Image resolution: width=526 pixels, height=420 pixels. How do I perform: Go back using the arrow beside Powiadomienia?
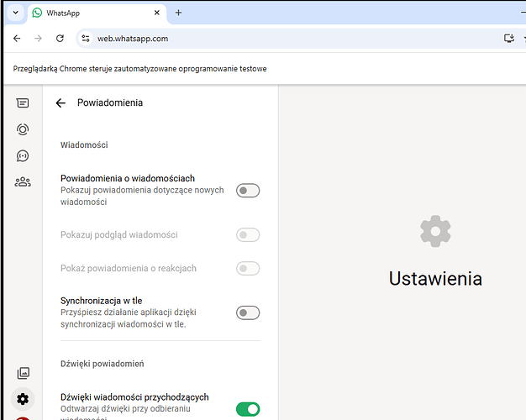tap(60, 103)
